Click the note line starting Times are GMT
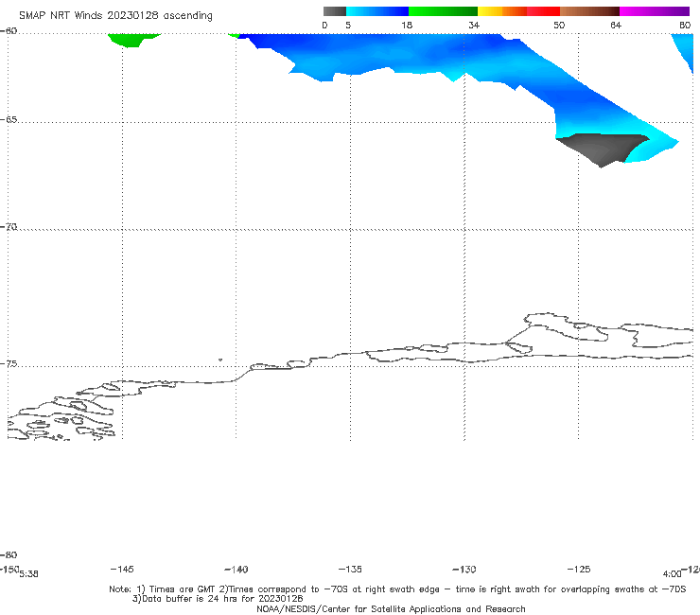700x615 pixels. 397,589
